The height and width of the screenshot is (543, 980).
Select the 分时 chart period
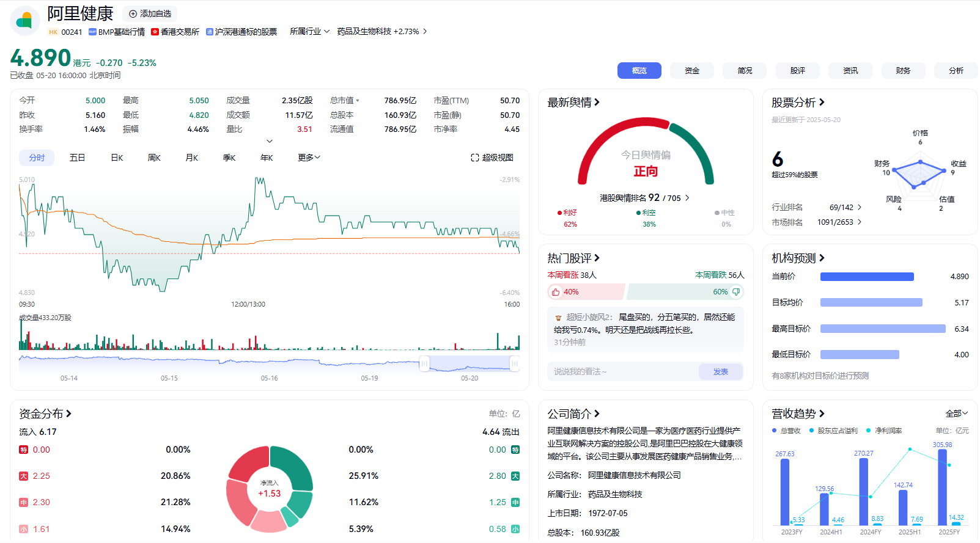37,158
